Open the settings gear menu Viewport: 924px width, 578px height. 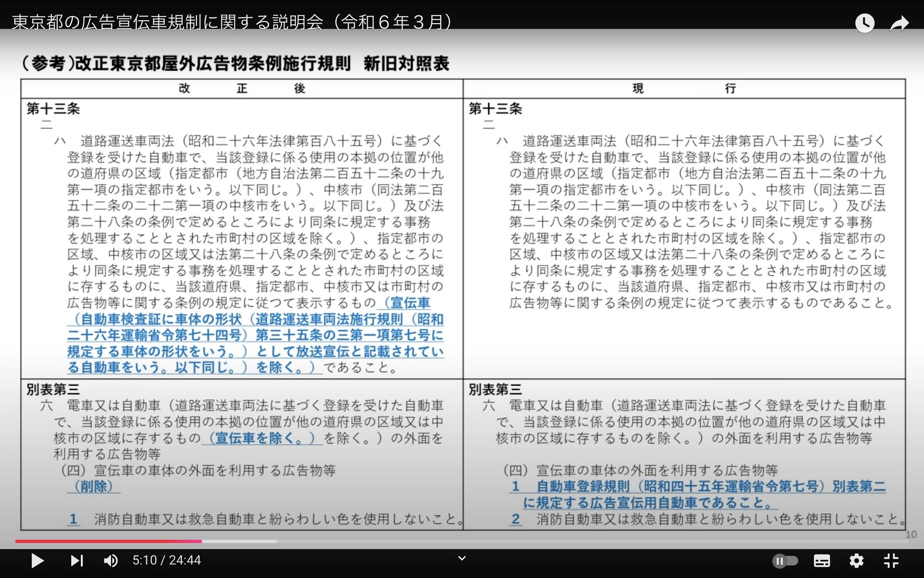[856, 561]
